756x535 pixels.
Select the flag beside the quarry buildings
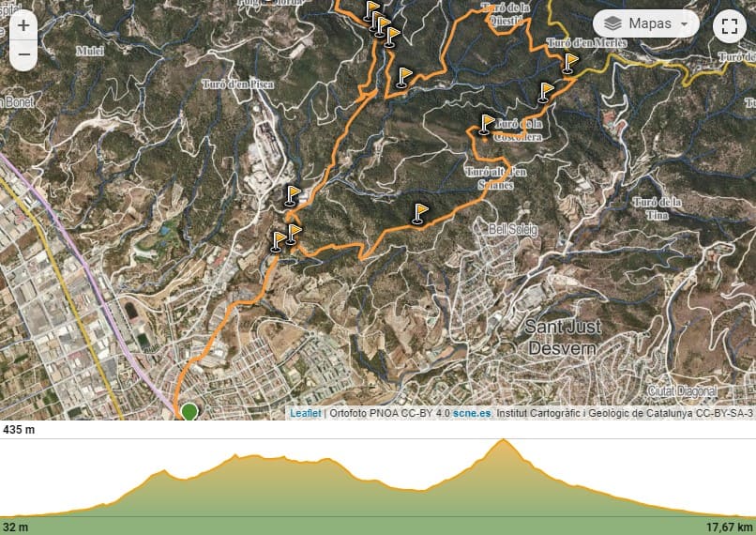(x=292, y=196)
